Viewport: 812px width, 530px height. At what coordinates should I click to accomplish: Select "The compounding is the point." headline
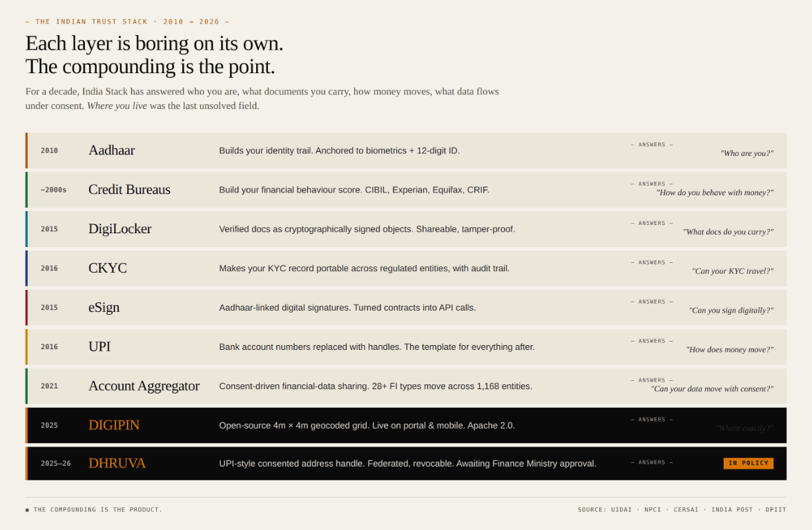[151, 67]
